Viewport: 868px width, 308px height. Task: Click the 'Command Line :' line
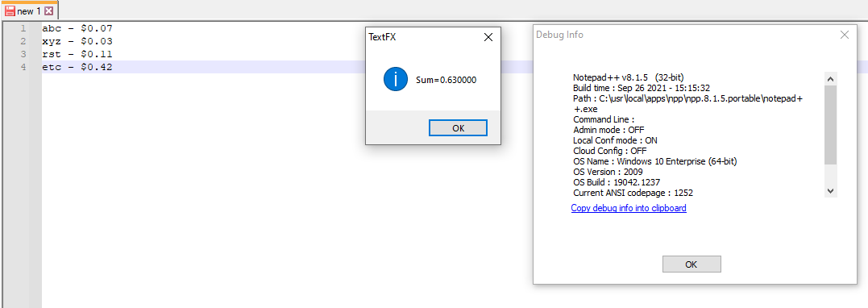point(604,119)
